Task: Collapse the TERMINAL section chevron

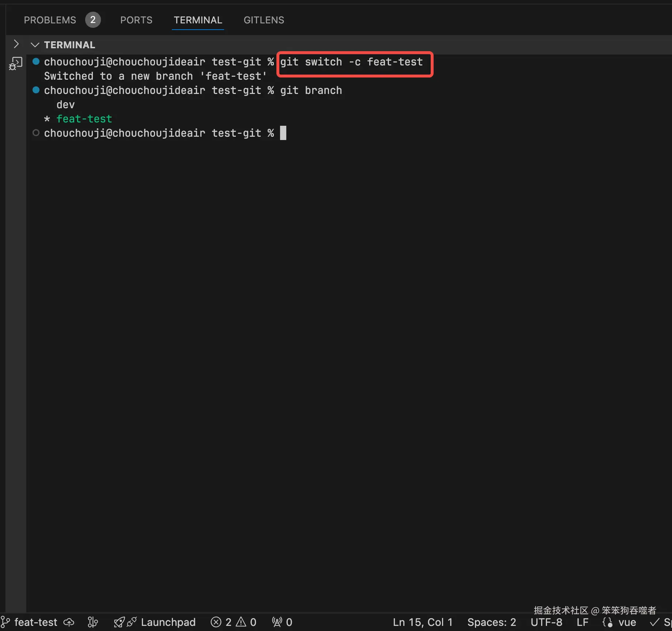Action: (35, 45)
